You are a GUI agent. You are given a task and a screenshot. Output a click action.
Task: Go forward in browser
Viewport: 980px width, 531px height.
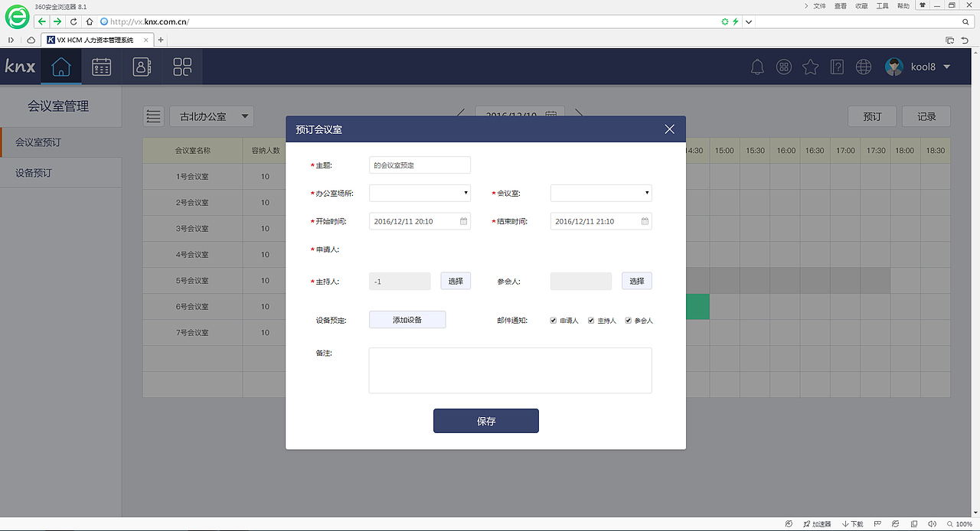tap(57, 21)
